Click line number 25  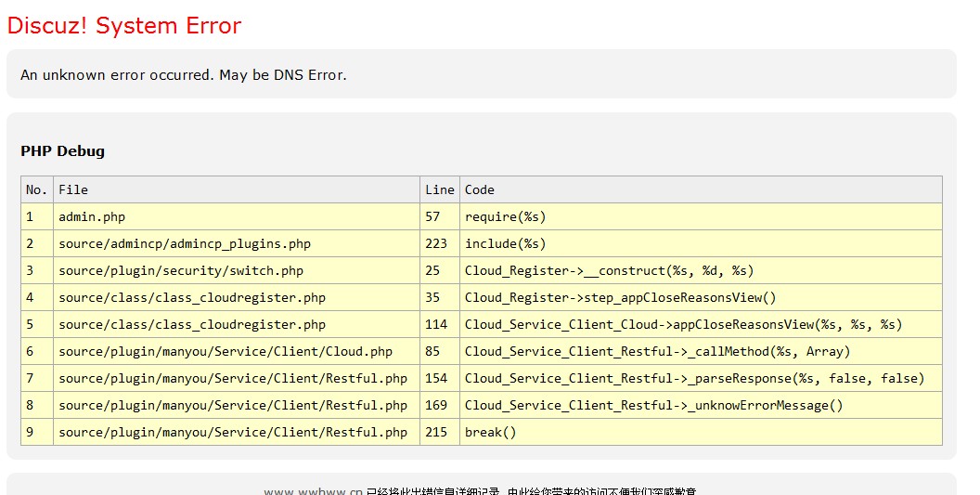(440, 270)
